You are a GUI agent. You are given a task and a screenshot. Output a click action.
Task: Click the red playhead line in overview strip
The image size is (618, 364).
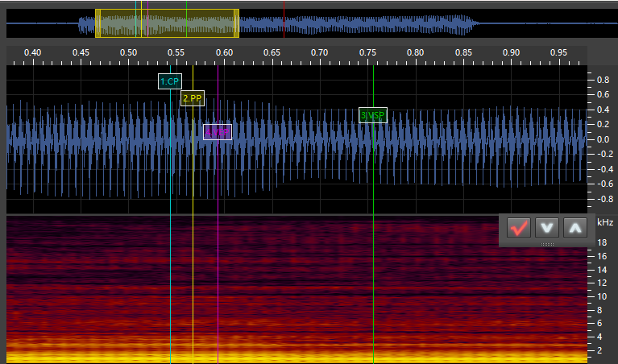coord(284,20)
